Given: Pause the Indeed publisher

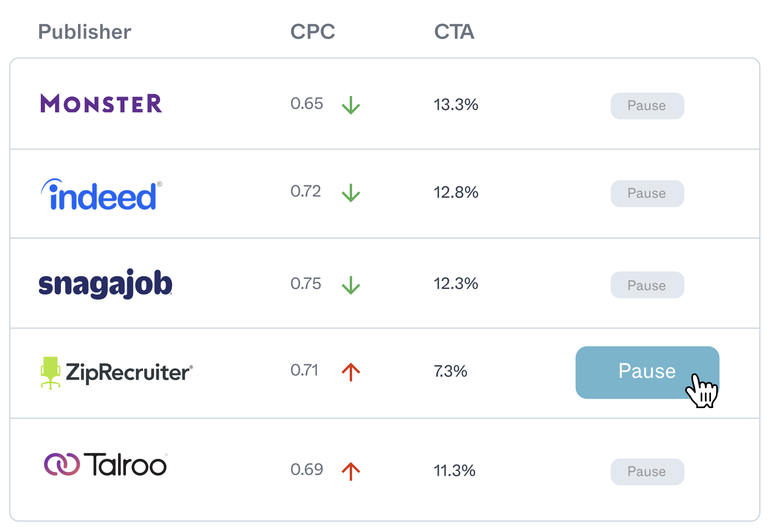Looking at the screenshot, I should pos(647,194).
